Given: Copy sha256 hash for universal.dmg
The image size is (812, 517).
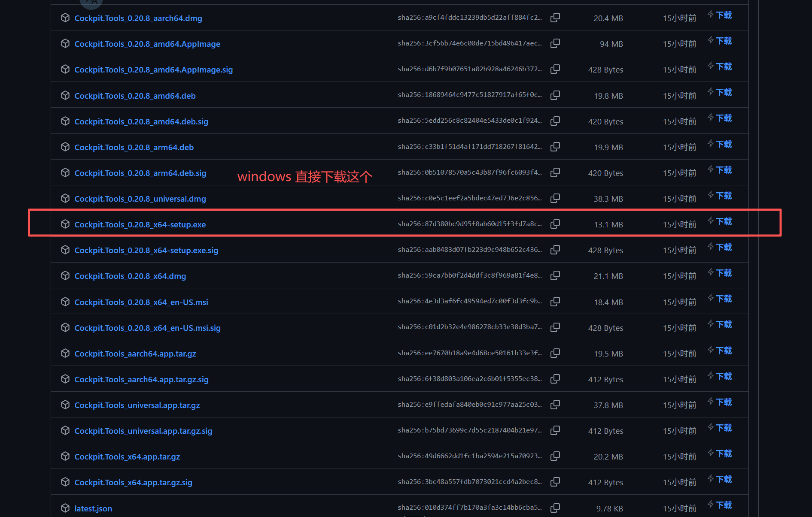Looking at the screenshot, I should tap(555, 198).
